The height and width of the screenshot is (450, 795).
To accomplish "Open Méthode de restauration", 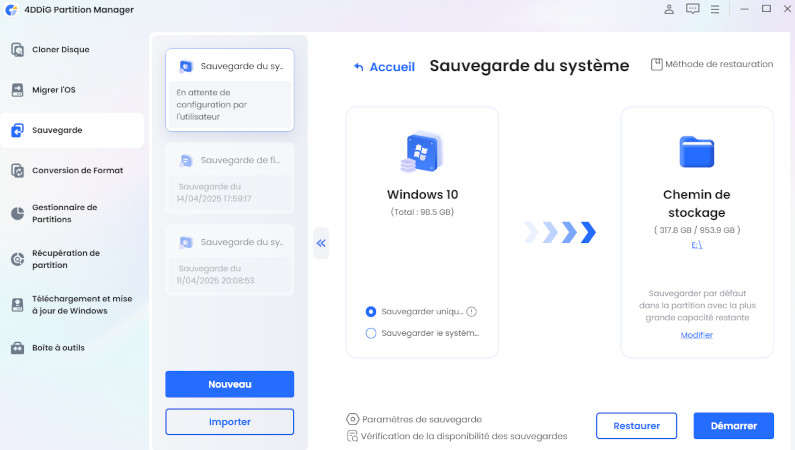I will point(712,64).
